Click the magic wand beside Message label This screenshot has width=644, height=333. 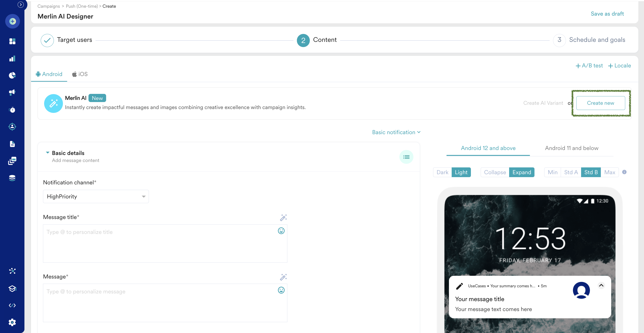tap(283, 277)
